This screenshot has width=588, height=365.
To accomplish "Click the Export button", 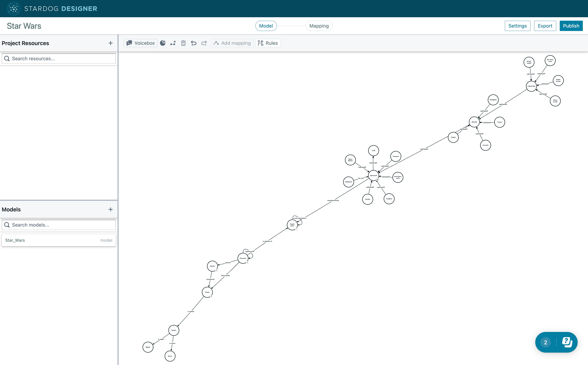I will (545, 26).
